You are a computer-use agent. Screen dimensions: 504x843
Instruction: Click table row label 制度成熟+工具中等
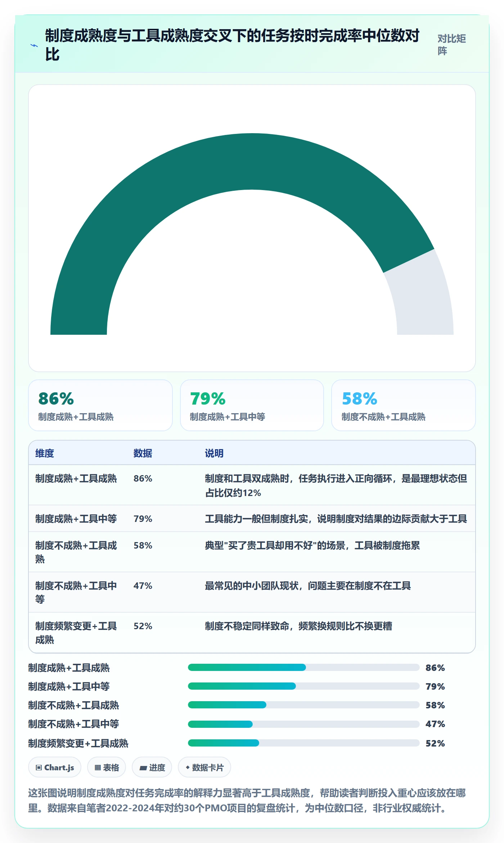(x=76, y=519)
